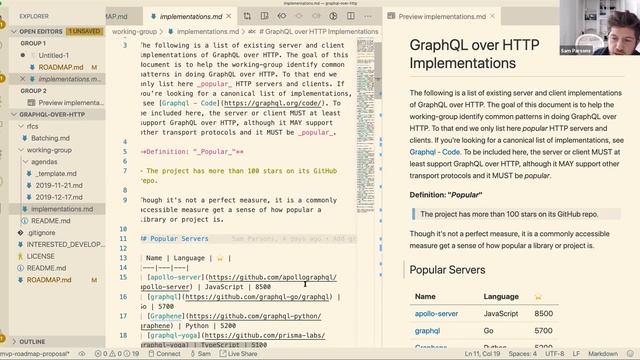Open apollo-server link in preview table
The image size is (640, 360).
click(436, 314)
